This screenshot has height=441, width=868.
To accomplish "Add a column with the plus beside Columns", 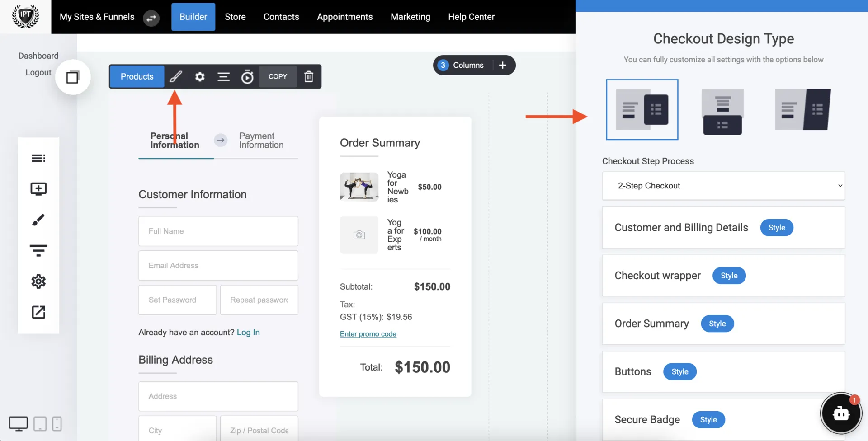I will [502, 65].
